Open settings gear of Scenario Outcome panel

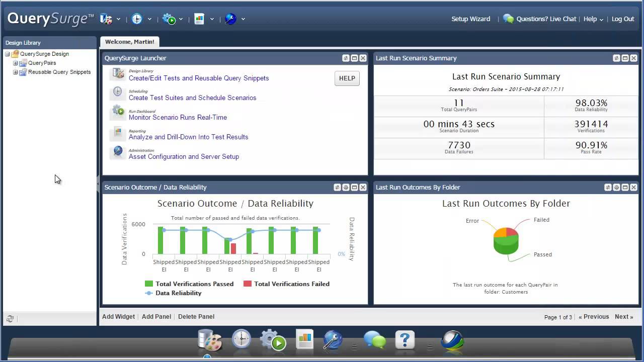tap(346, 188)
